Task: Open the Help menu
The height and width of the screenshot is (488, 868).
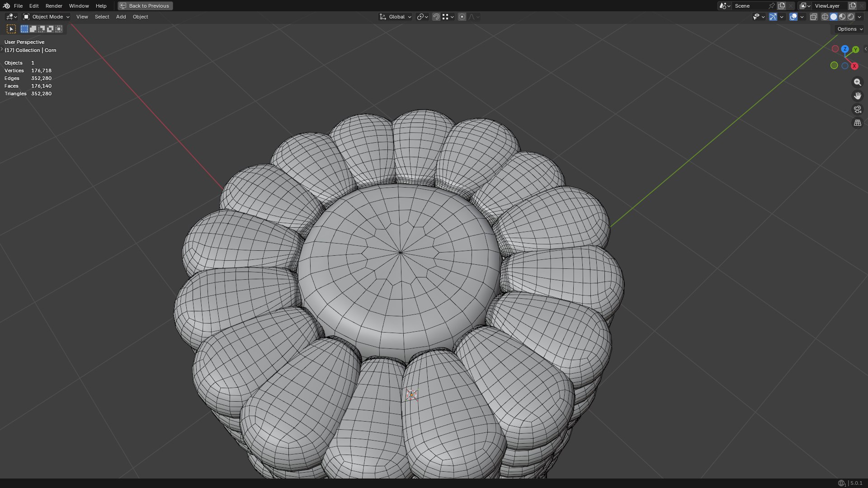Action: [x=101, y=6]
